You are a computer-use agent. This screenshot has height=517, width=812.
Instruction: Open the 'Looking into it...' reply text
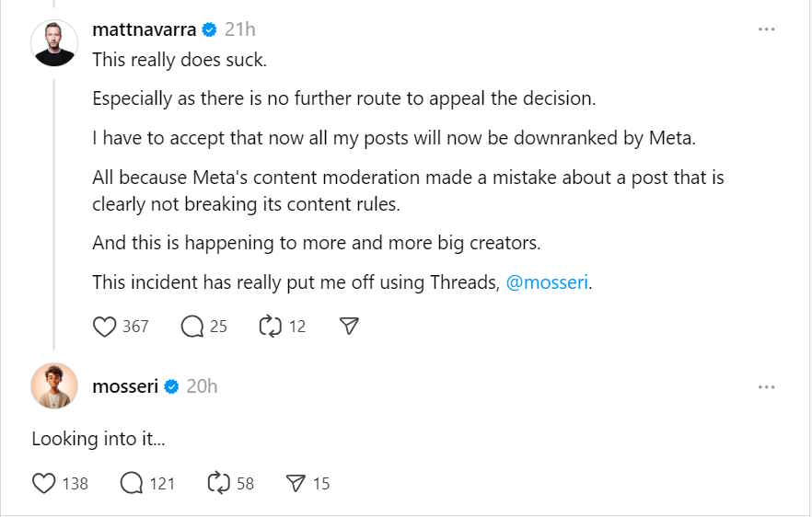point(99,439)
